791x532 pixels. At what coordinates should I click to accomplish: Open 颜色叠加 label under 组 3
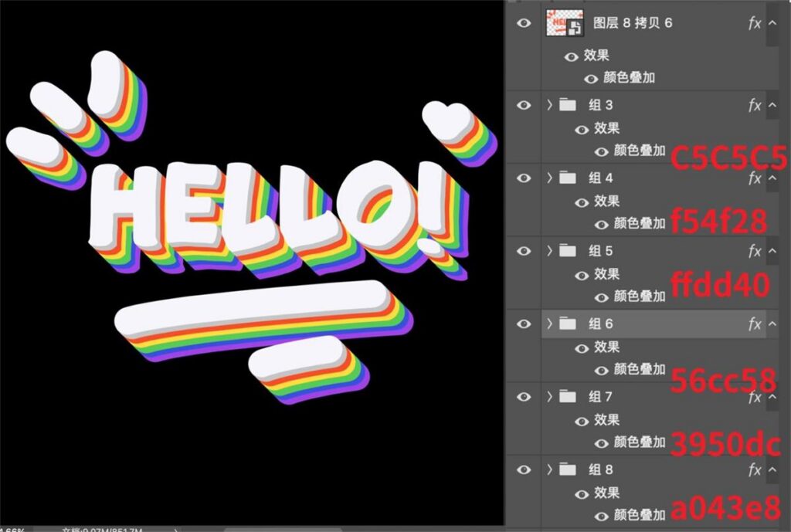click(x=640, y=151)
